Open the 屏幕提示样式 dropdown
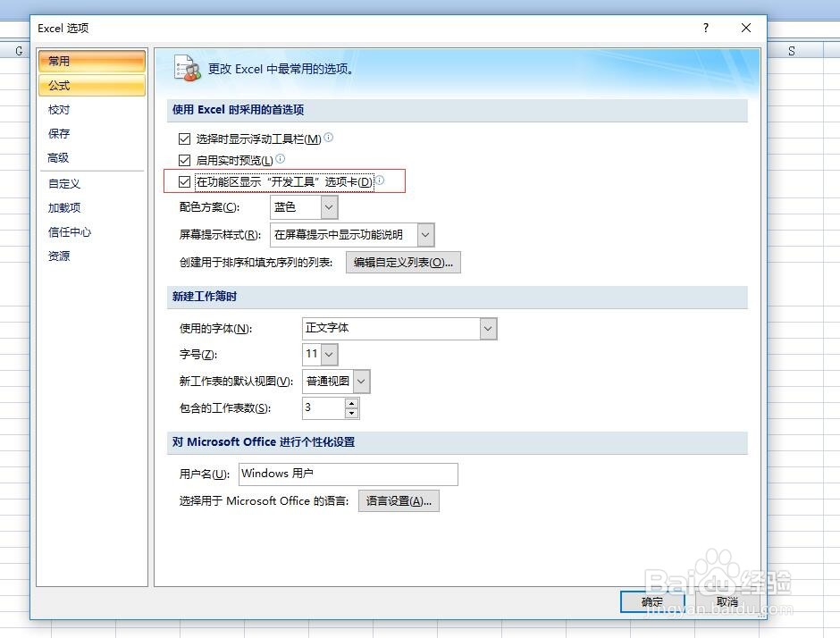The height and width of the screenshot is (638, 840). pyautogui.click(x=425, y=234)
